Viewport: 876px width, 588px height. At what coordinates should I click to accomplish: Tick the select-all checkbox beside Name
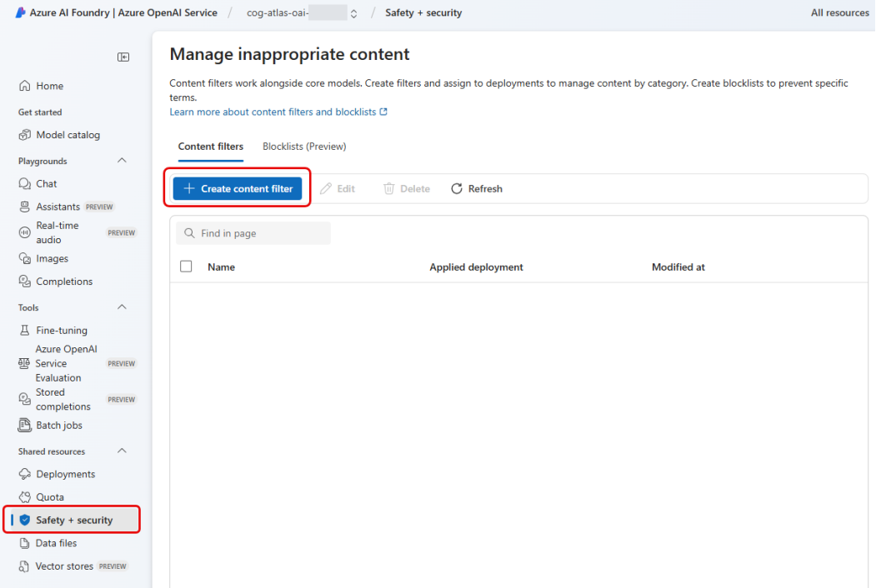(186, 267)
